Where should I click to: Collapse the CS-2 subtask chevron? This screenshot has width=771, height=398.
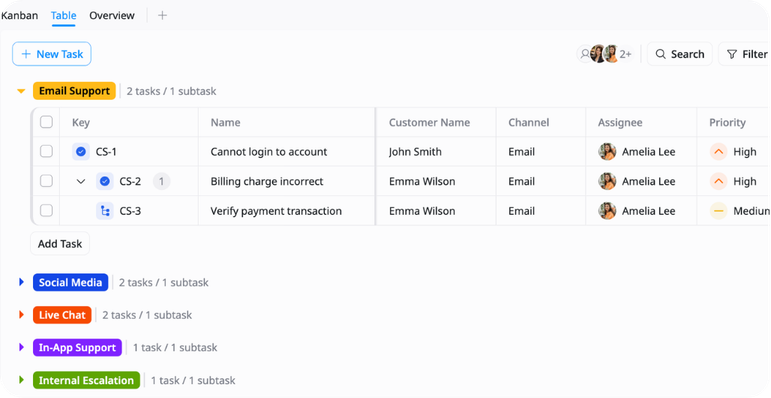pyautogui.click(x=81, y=182)
